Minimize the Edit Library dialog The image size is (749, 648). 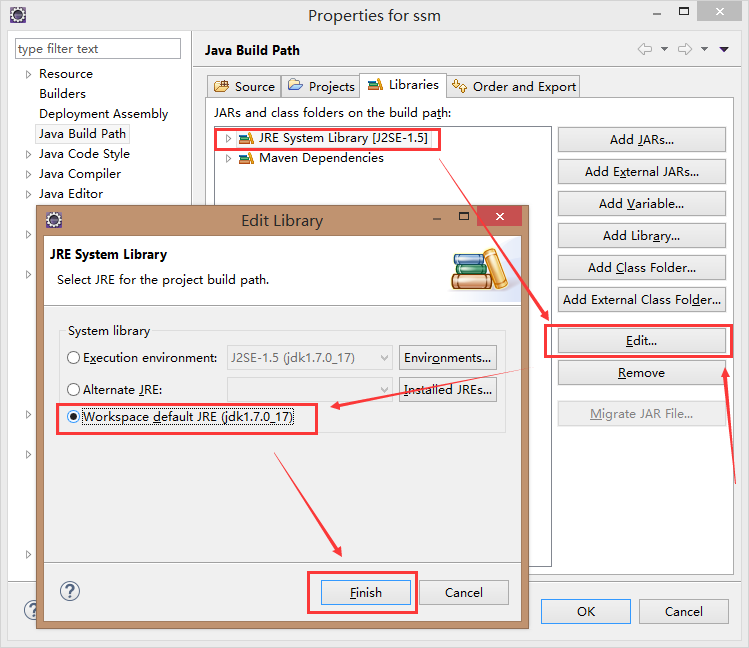[x=437, y=219]
